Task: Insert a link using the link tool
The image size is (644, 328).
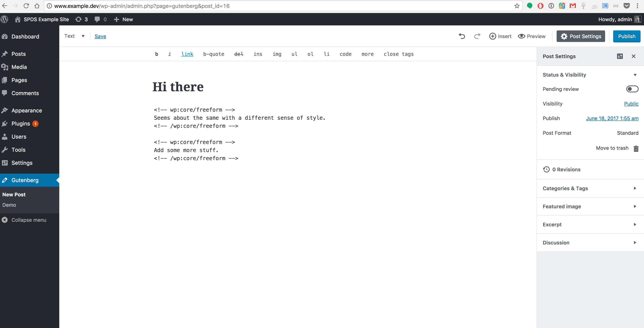Action: pyautogui.click(x=187, y=54)
